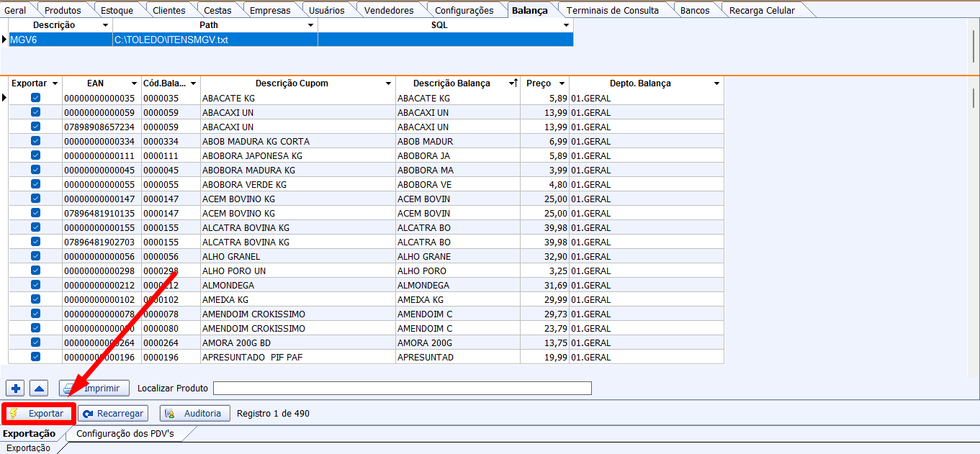Reload the data with the Recarregar button
The width and height of the screenshot is (980, 454).
[113, 414]
